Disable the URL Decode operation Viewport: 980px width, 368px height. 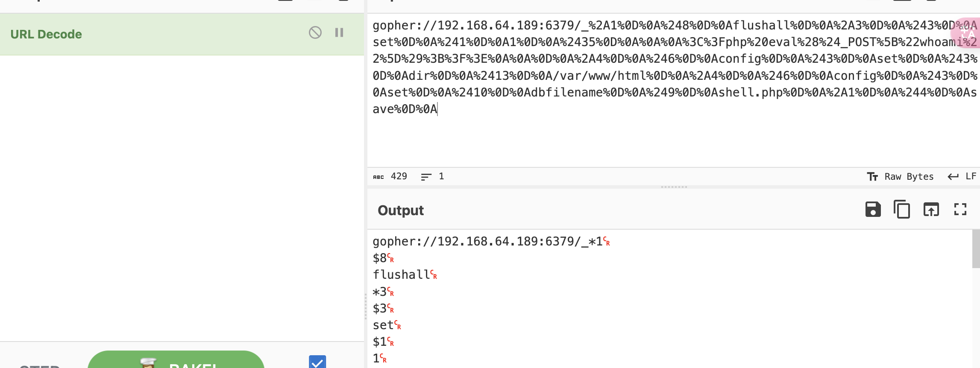315,32
